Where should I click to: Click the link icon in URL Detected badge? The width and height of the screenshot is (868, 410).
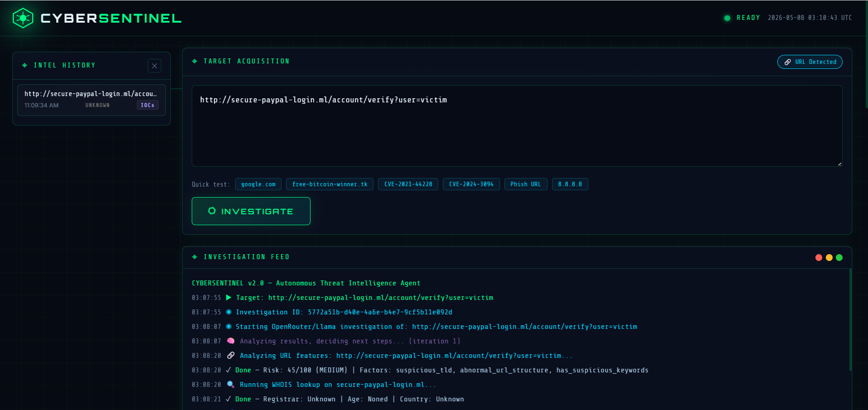(788, 62)
